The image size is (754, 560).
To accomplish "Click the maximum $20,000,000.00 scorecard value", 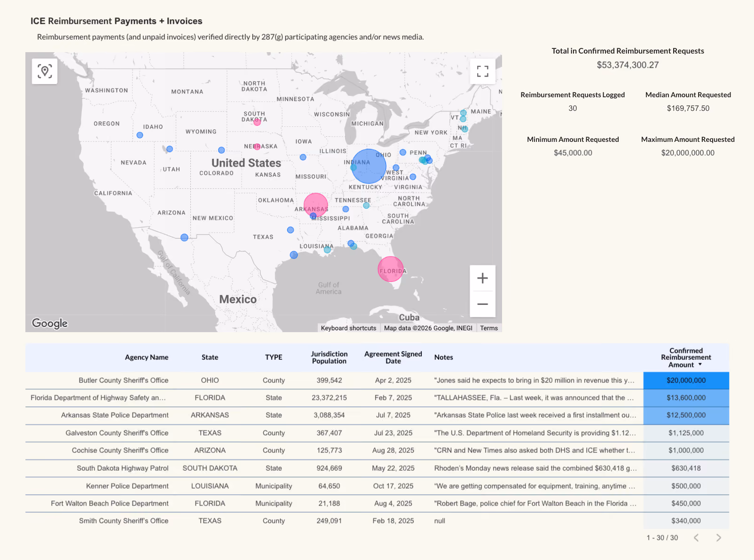I will pos(687,153).
